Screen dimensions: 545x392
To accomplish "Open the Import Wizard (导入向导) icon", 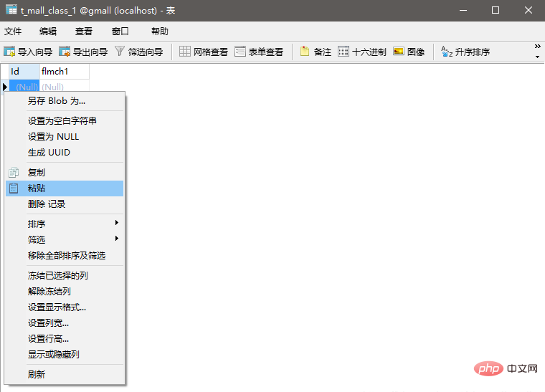I will [9, 52].
